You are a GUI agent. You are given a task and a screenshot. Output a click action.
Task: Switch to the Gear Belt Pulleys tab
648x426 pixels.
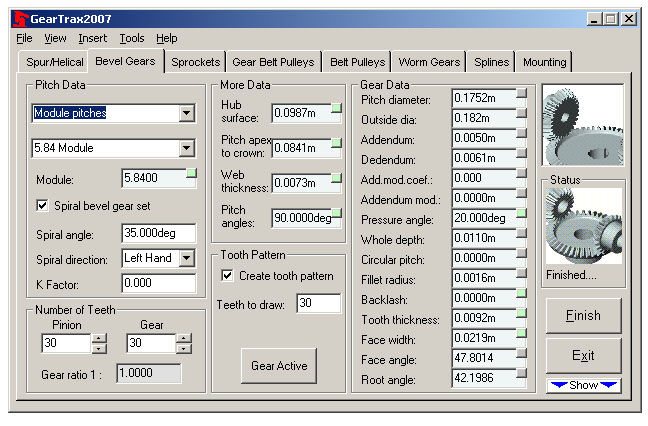pos(273,62)
